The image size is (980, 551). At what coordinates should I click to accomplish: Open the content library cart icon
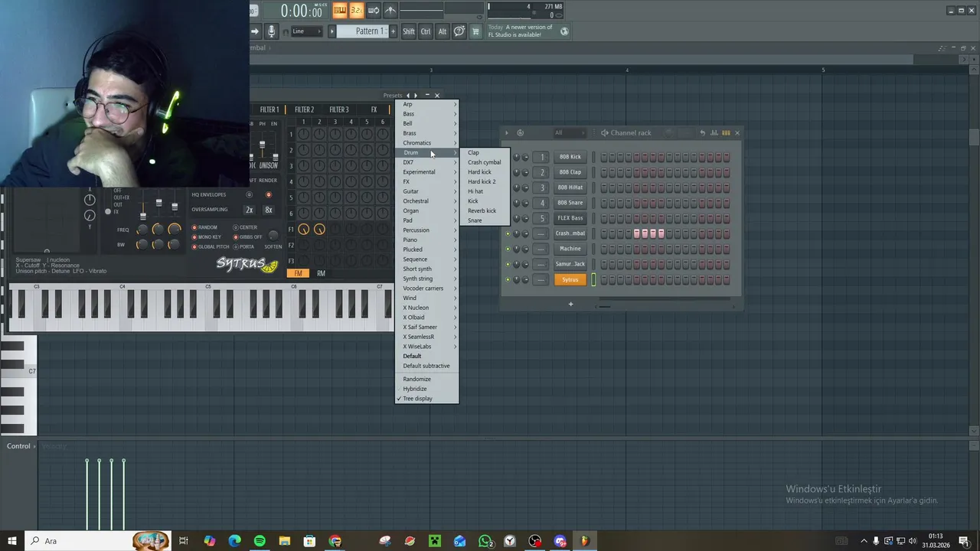(475, 31)
